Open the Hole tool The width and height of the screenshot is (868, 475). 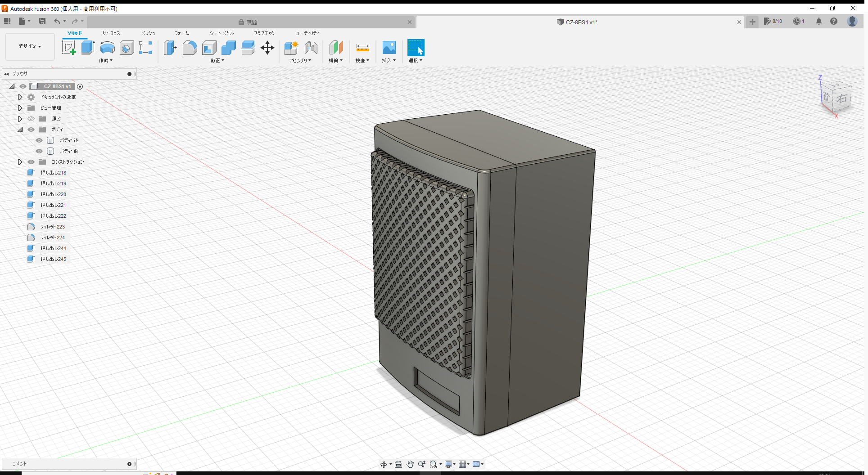pyautogui.click(x=127, y=48)
